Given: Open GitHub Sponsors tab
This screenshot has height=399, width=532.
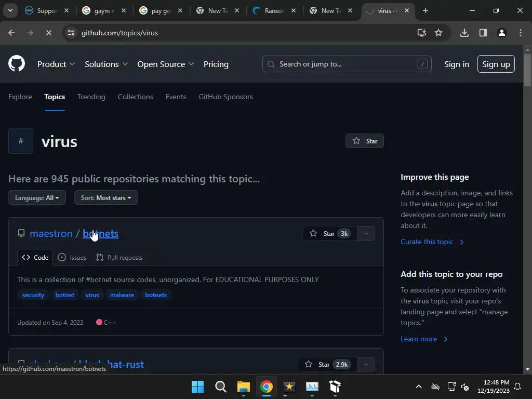Looking at the screenshot, I should (225, 97).
